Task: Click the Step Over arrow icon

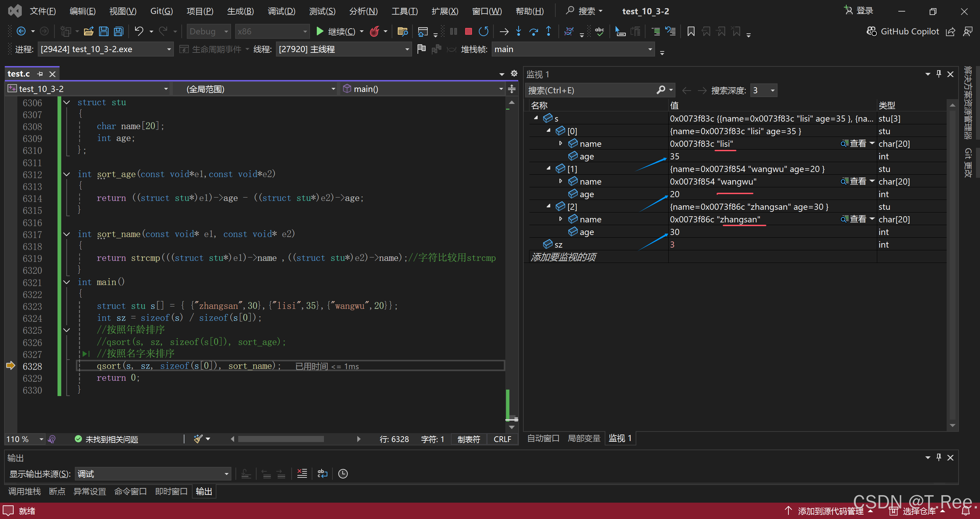Action: coord(533,32)
